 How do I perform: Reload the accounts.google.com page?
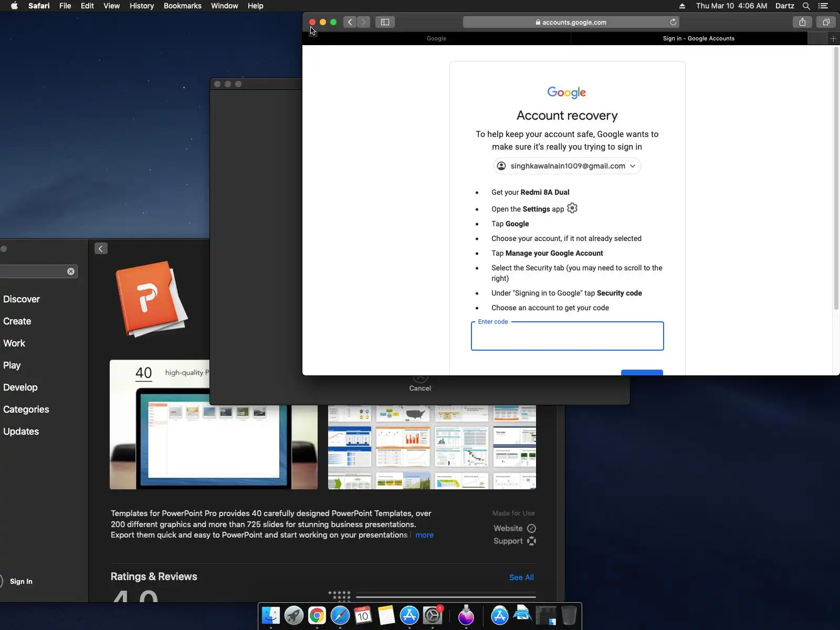tap(673, 22)
